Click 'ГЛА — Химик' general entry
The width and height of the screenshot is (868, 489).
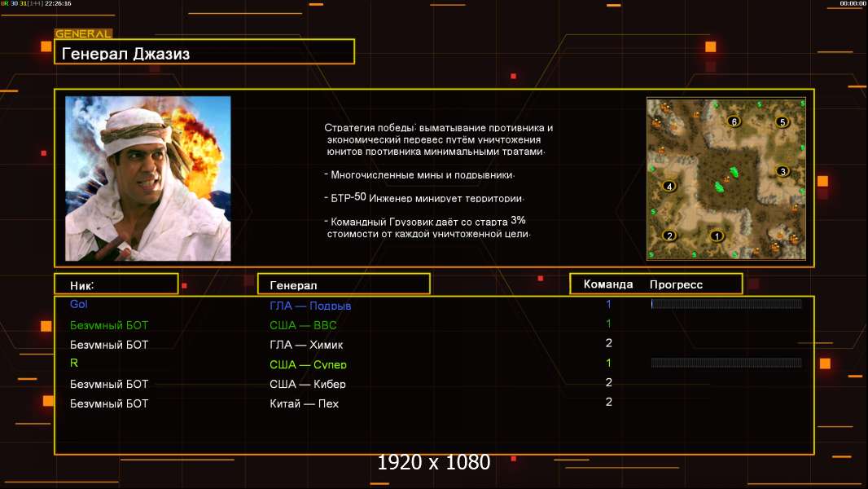(306, 345)
